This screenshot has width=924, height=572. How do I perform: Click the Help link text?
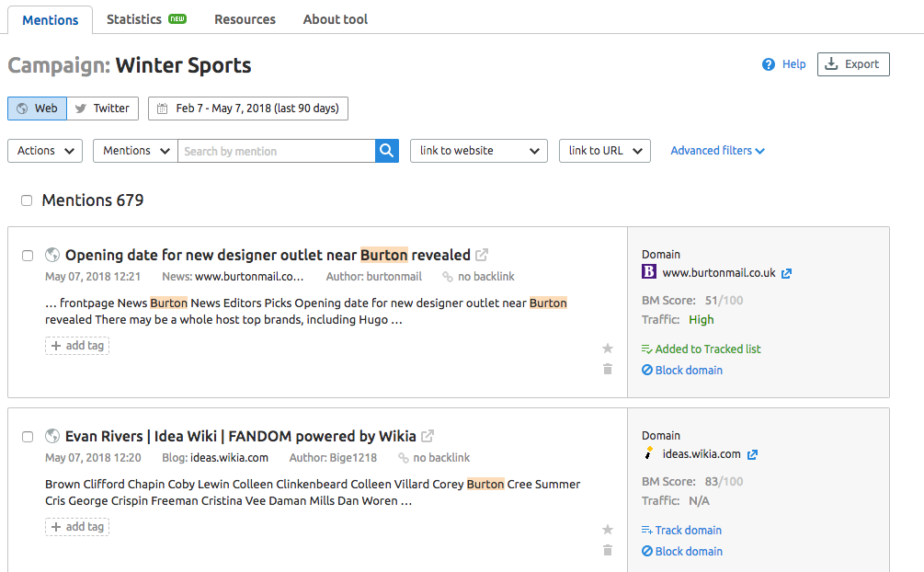[x=793, y=64]
